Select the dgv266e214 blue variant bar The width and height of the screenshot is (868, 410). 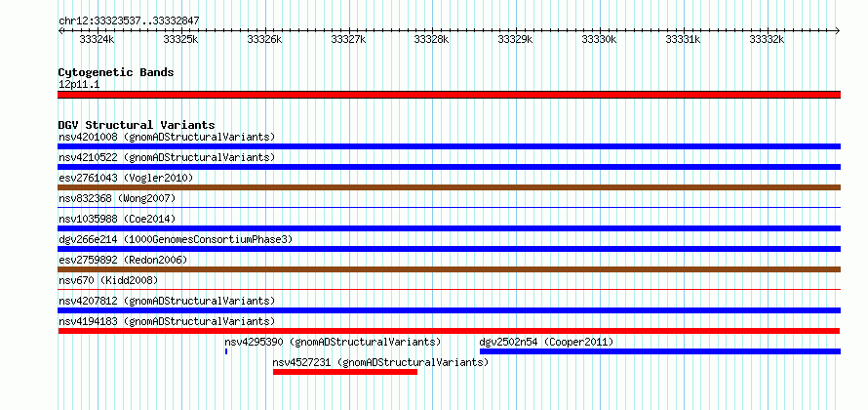449,249
